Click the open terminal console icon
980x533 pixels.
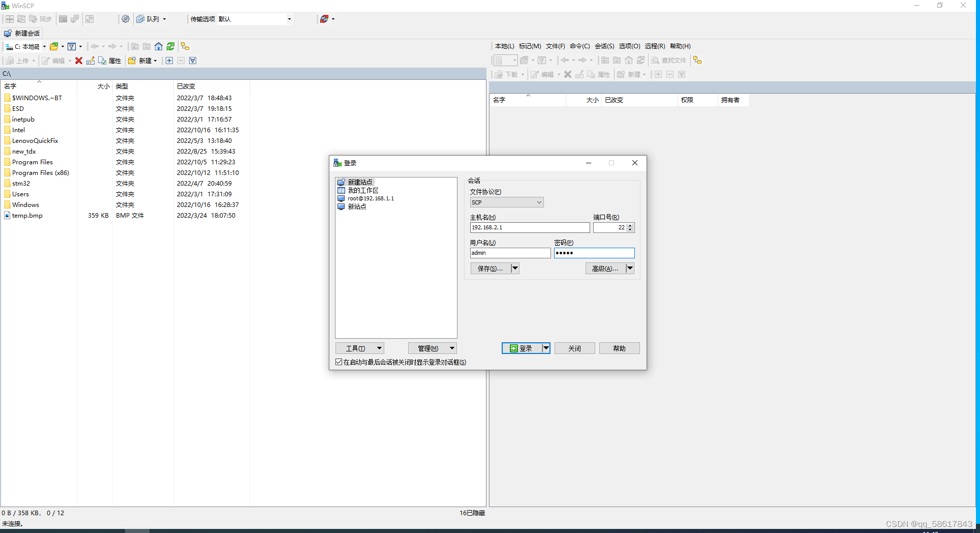click(x=63, y=19)
